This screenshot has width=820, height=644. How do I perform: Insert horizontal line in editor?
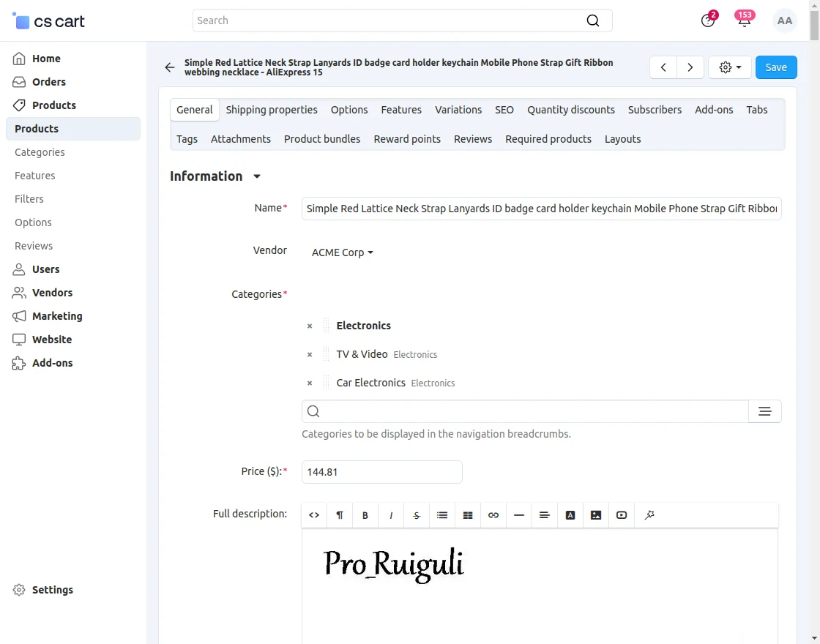point(519,515)
